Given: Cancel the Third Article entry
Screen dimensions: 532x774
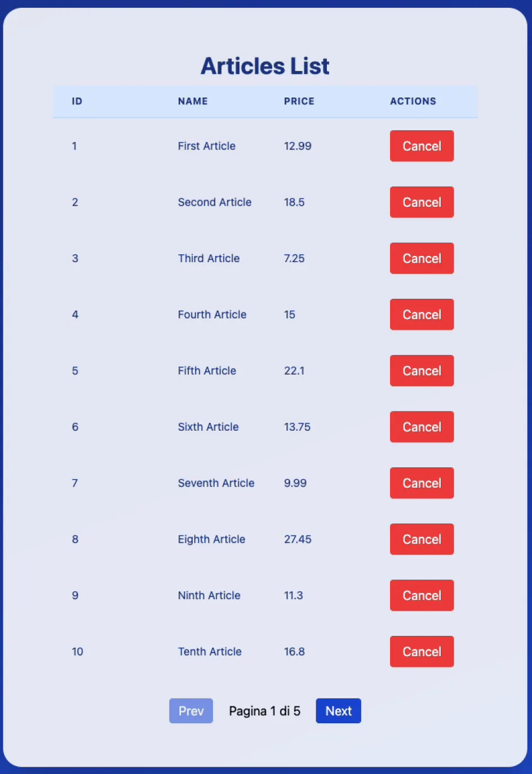Looking at the screenshot, I should [x=422, y=258].
